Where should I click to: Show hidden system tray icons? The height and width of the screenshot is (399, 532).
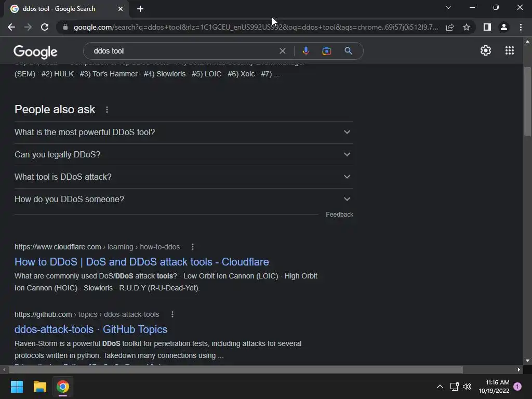click(x=440, y=387)
